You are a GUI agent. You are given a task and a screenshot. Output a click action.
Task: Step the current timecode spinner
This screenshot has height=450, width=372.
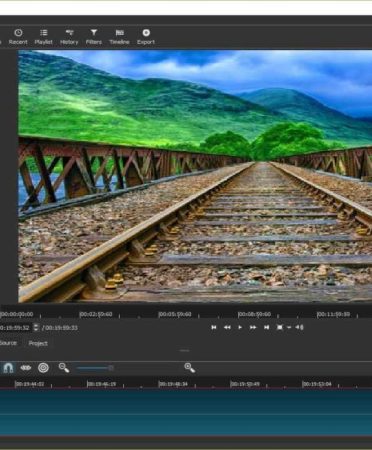[x=36, y=328]
